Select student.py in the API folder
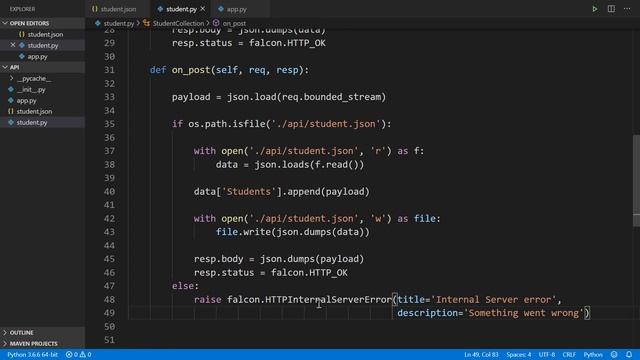The image size is (640, 360). click(x=32, y=122)
